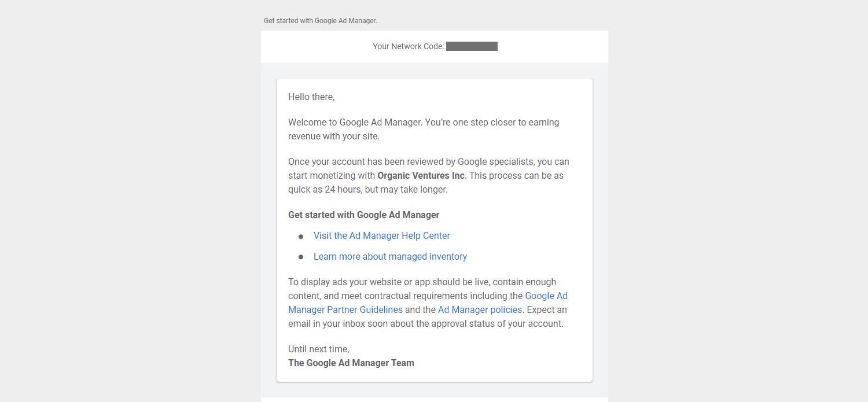Click the preheader text above the white header
868x402 pixels.
tap(320, 21)
